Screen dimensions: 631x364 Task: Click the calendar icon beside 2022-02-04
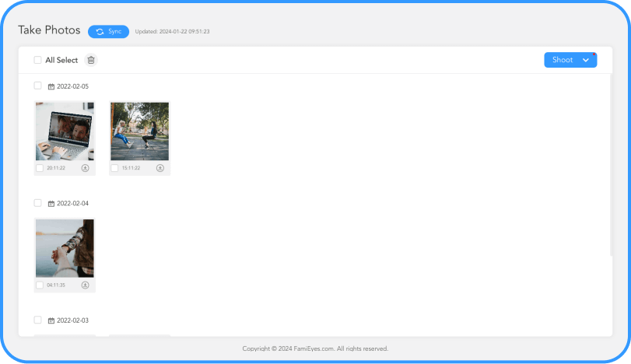[51, 204]
